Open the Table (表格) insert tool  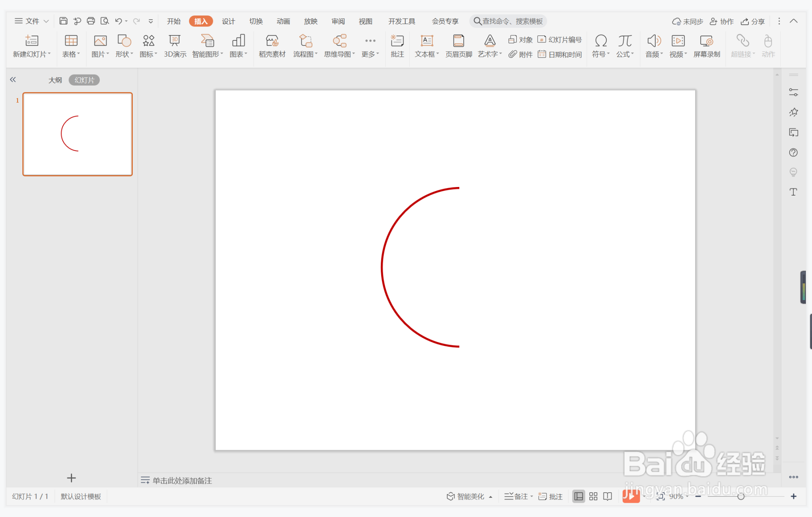[x=71, y=46]
